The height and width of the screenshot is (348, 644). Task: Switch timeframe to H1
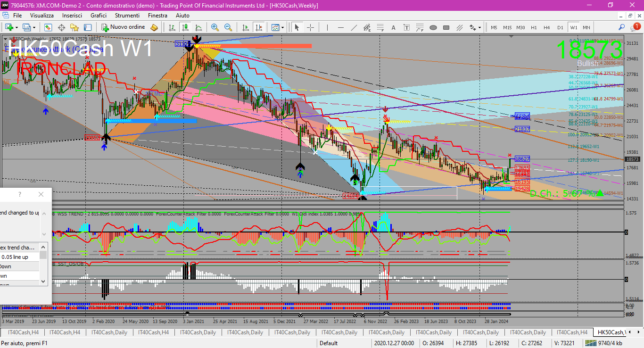point(534,27)
